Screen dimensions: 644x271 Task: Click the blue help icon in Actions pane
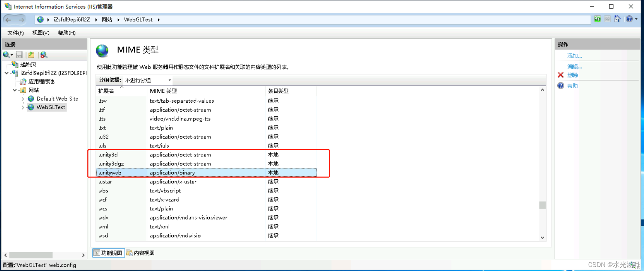pyautogui.click(x=561, y=86)
